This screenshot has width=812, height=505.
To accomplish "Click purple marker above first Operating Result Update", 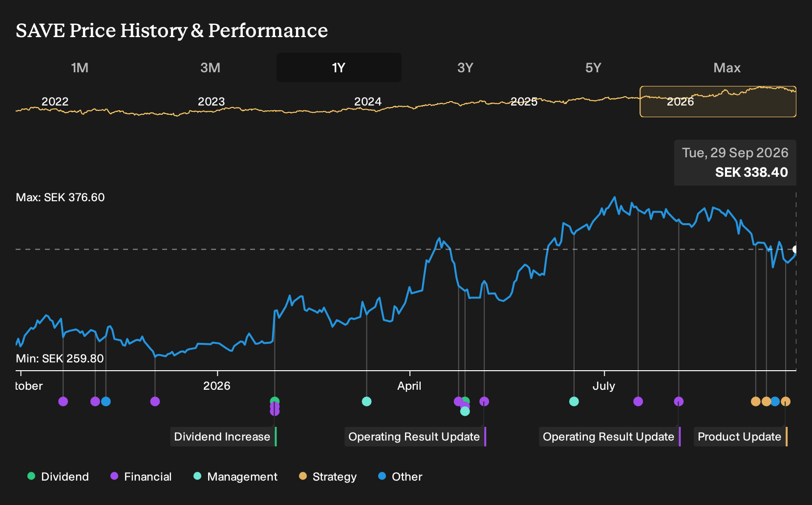I will coord(484,401).
